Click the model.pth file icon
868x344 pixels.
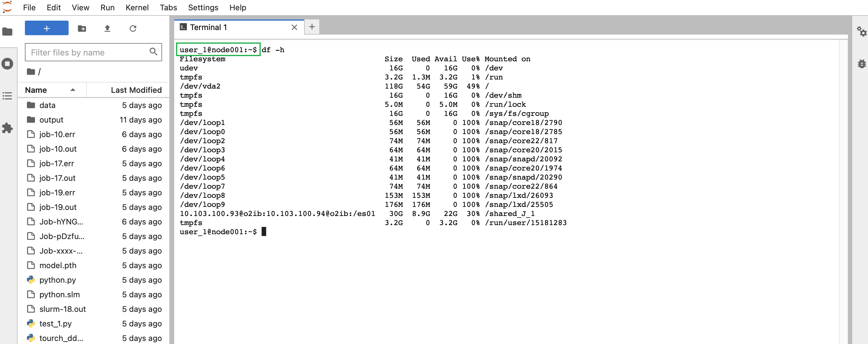pyautogui.click(x=31, y=265)
